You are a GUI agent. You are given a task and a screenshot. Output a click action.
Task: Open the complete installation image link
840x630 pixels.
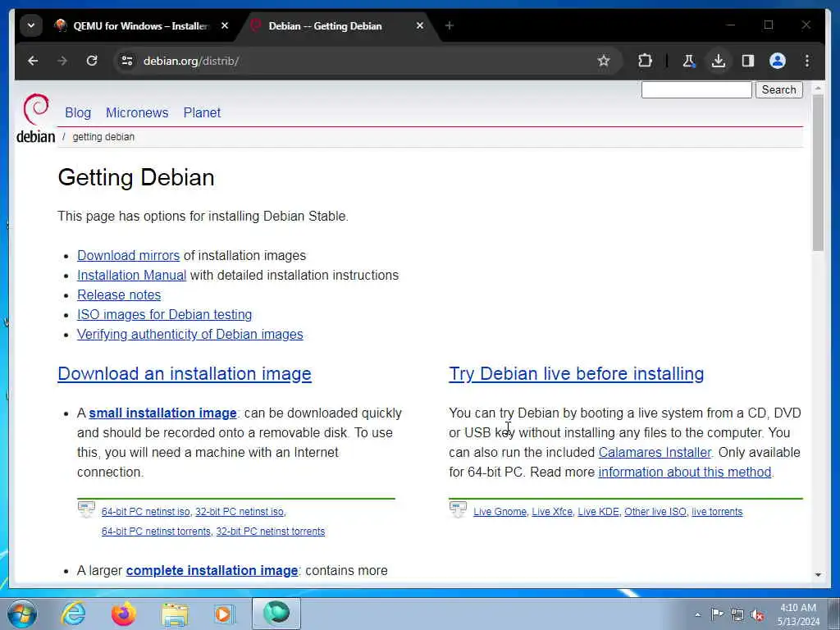point(212,571)
